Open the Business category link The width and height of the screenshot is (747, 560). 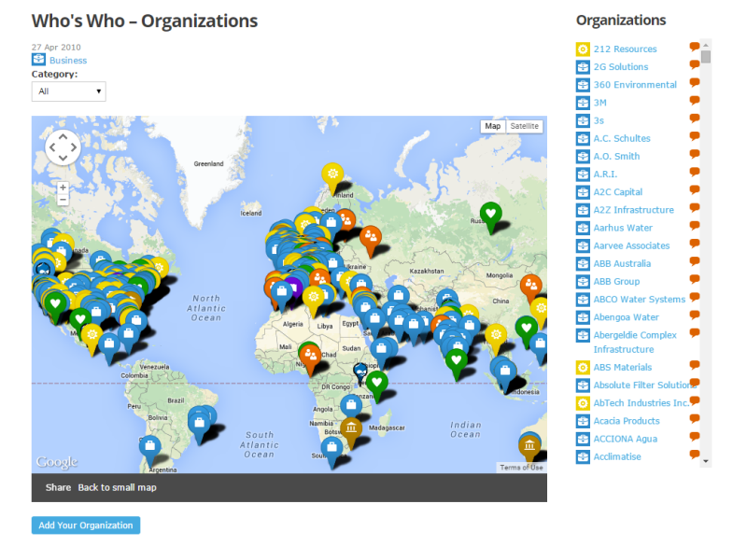[x=68, y=61]
